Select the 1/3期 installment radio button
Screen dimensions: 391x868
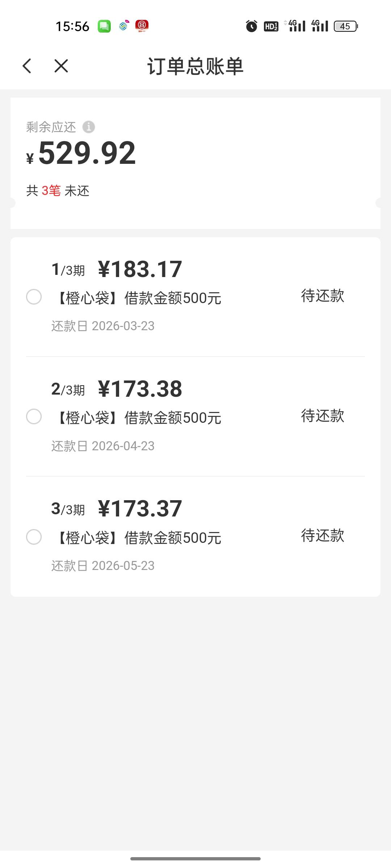point(34,297)
